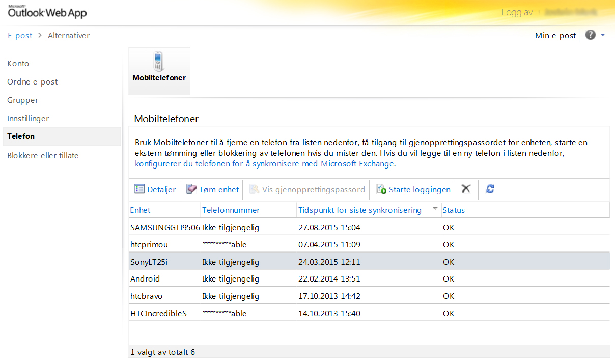Delete the selected phone with X icon

point(466,189)
